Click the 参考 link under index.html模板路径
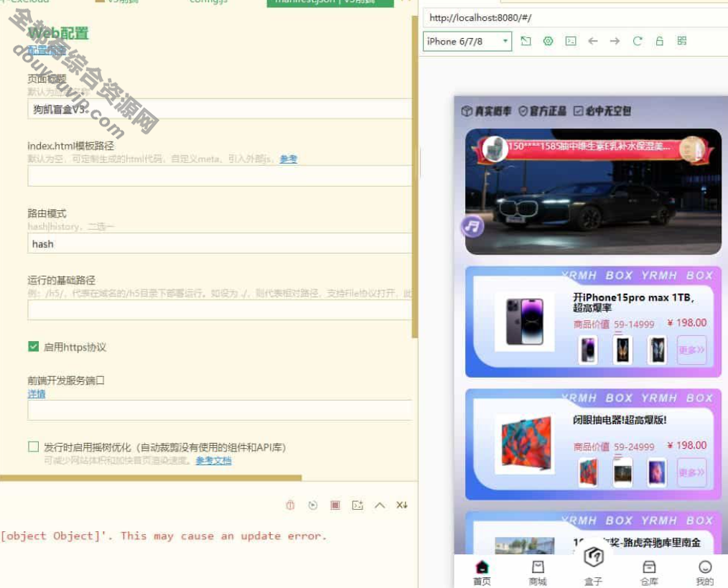Screen dimensions: 728x588 [289, 159]
